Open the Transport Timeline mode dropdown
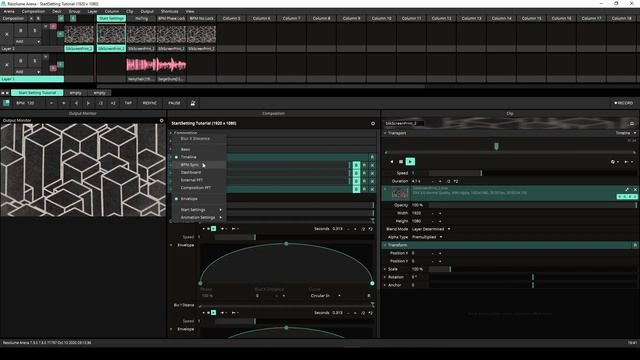Screen dimensions: 640x360 [626, 133]
